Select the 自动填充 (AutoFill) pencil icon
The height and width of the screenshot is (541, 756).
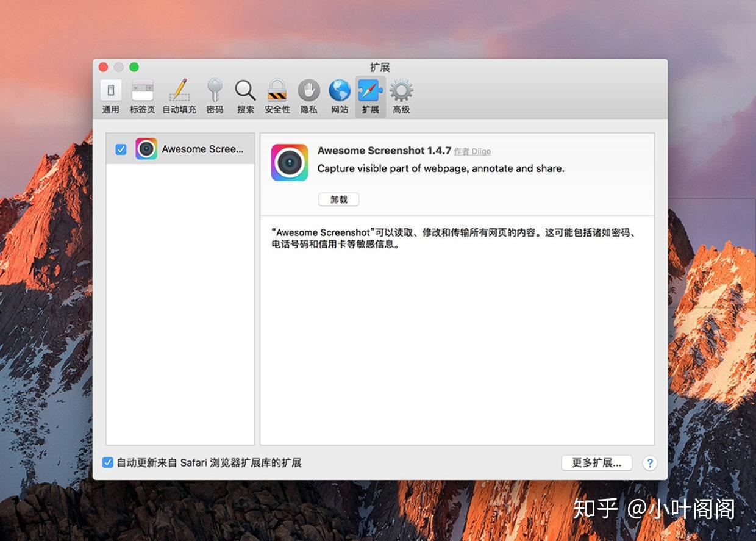tap(179, 90)
